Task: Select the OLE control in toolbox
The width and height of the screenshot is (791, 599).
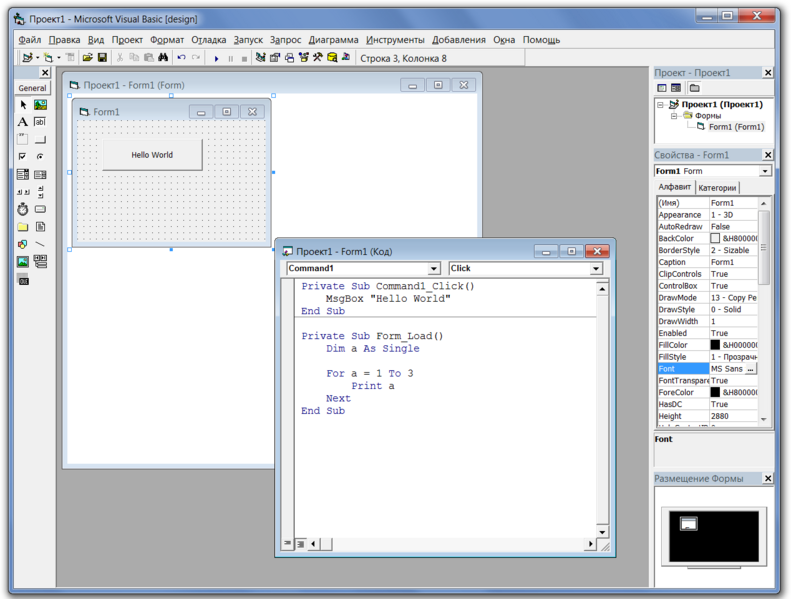Action: [x=23, y=281]
